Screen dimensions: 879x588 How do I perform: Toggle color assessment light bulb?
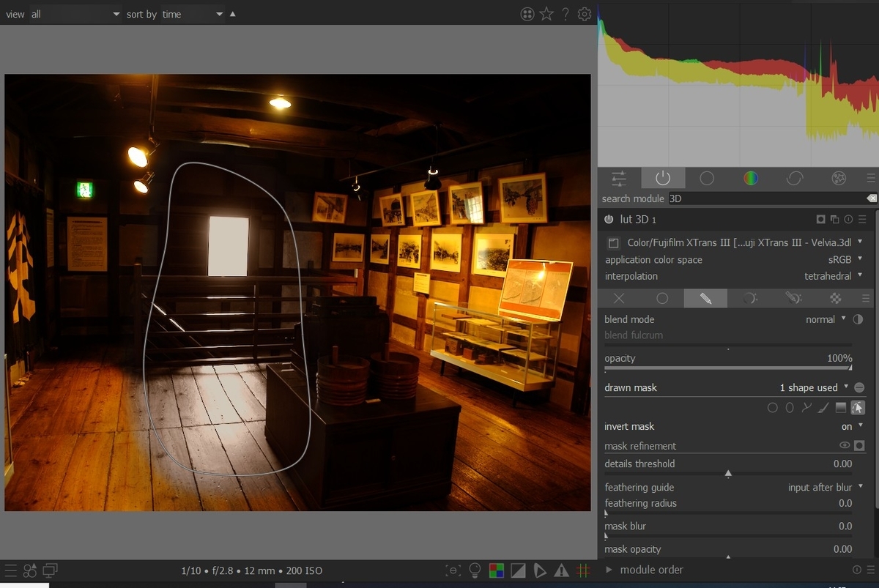(475, 570)
